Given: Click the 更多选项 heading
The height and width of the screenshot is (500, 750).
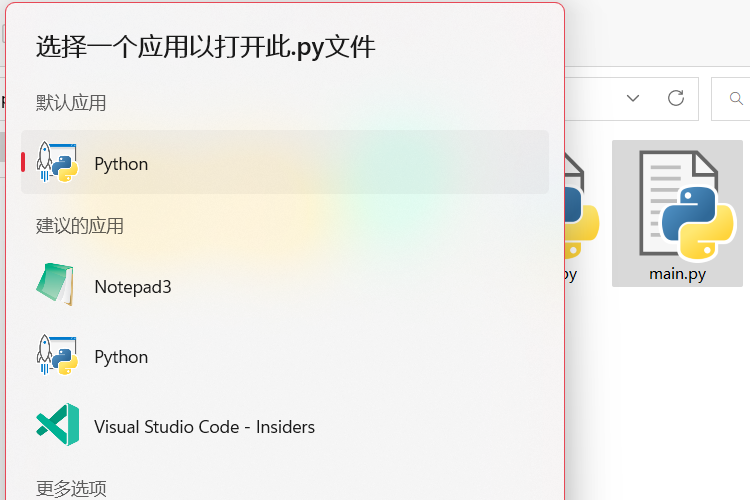Looking at the screenshot, I should (71, 489).
